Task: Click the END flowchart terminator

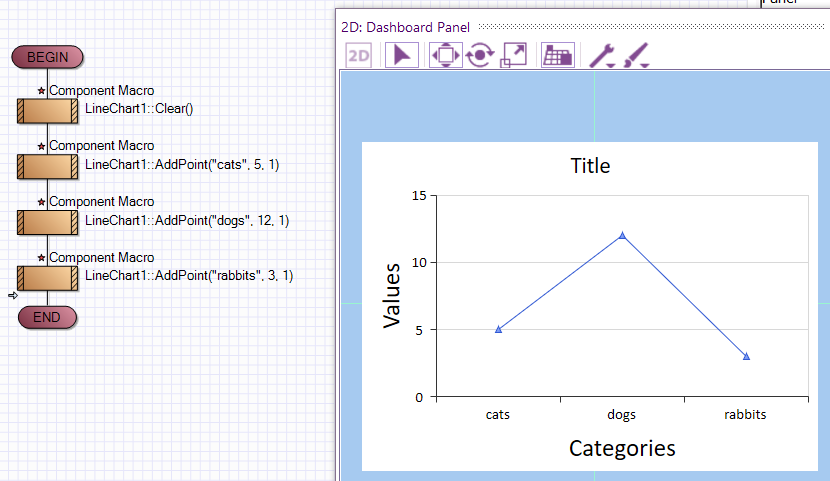Action: (x=47, y=317)
